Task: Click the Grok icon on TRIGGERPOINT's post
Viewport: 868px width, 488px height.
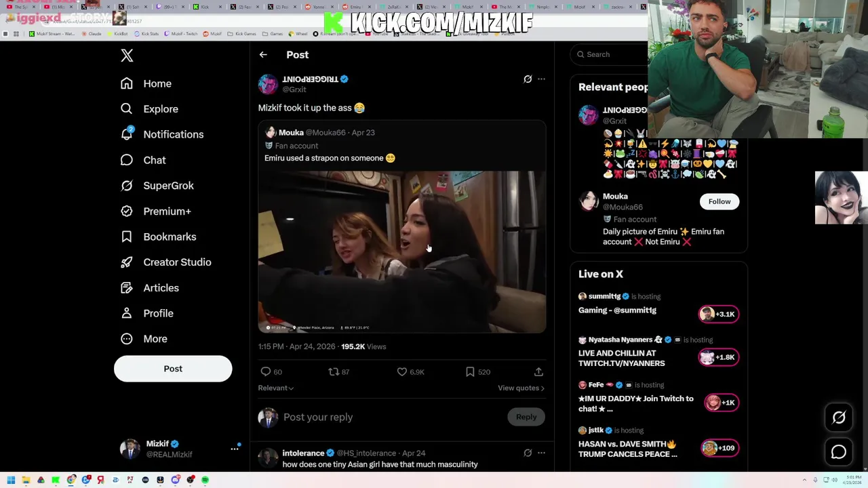Action: click(x=528, y=79)
